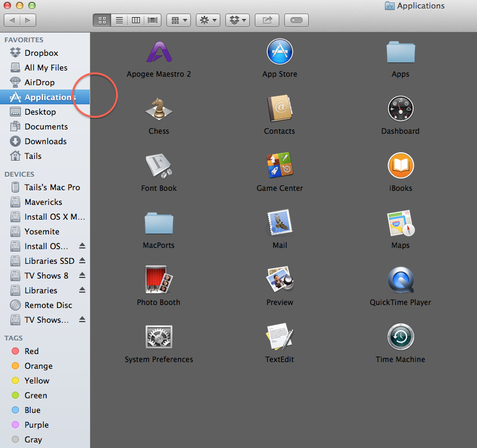
Task: Switch to column view mode
Action: (136, 20)
